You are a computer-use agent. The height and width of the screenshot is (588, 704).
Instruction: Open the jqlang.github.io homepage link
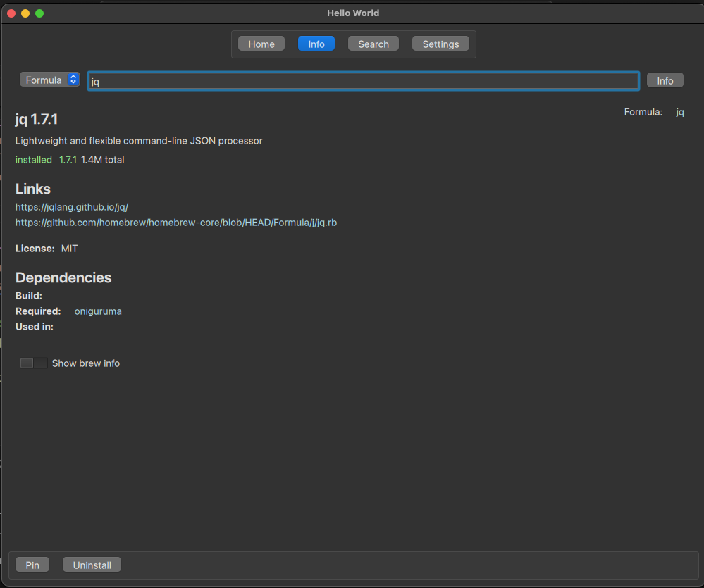tap(72, 207)
